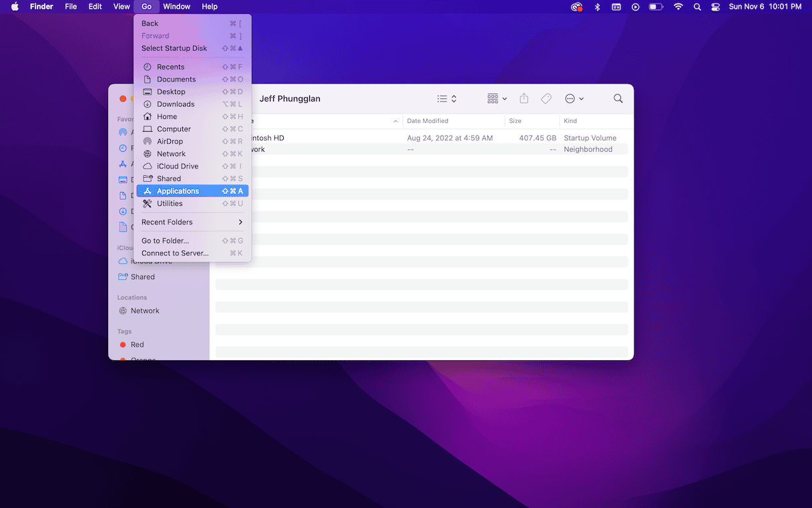
Task: Click the Finder window search icon
Action: [618, 99]
